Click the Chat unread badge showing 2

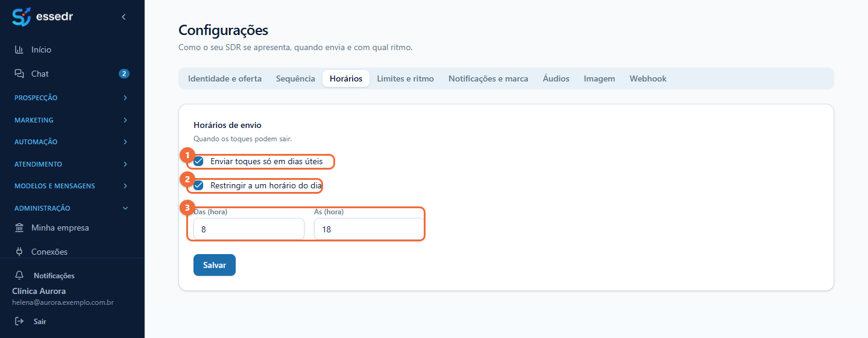pos(124,74)
